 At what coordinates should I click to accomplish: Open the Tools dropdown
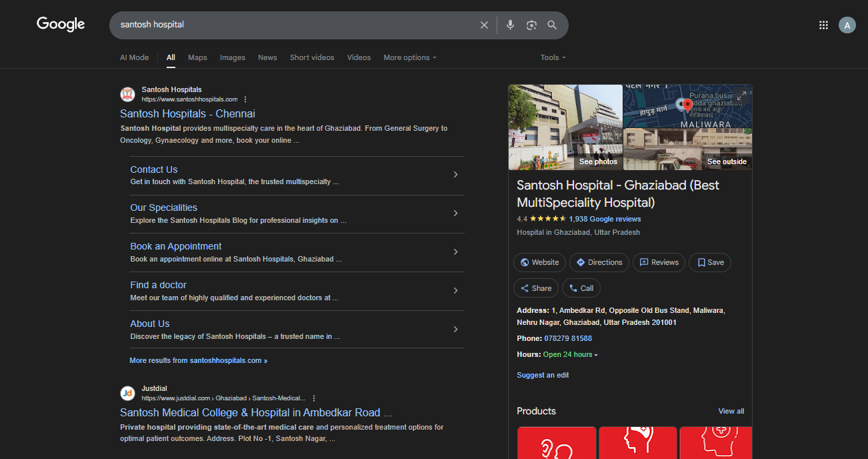point(553,57)
